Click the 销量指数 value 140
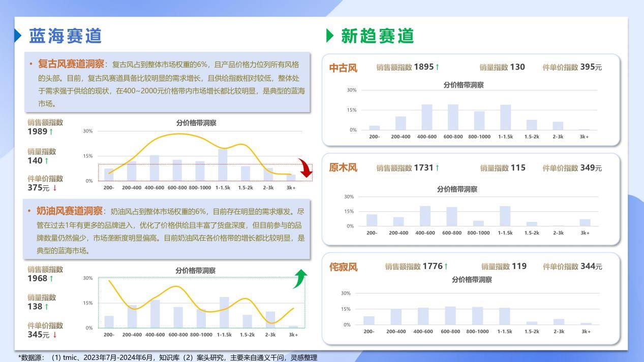The image size is (644, 362). pyautogui.click(x=35, y=160)
